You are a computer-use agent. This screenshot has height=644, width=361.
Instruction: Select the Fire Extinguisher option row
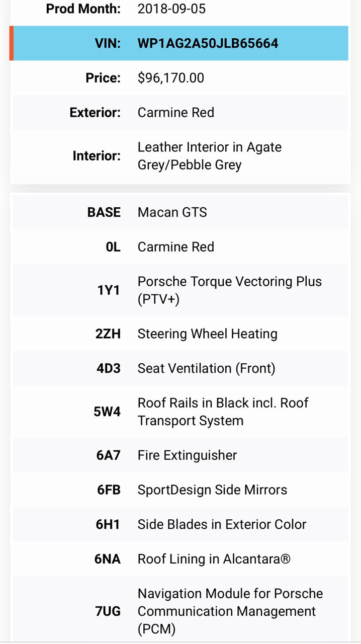pyautogui.click(x=180, y=455)
